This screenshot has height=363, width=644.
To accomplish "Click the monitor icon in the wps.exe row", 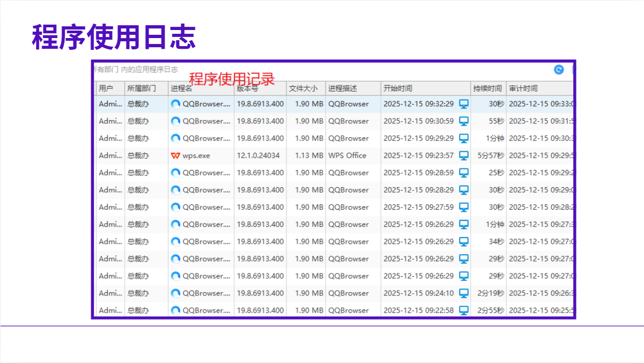I will coord(464,155).
